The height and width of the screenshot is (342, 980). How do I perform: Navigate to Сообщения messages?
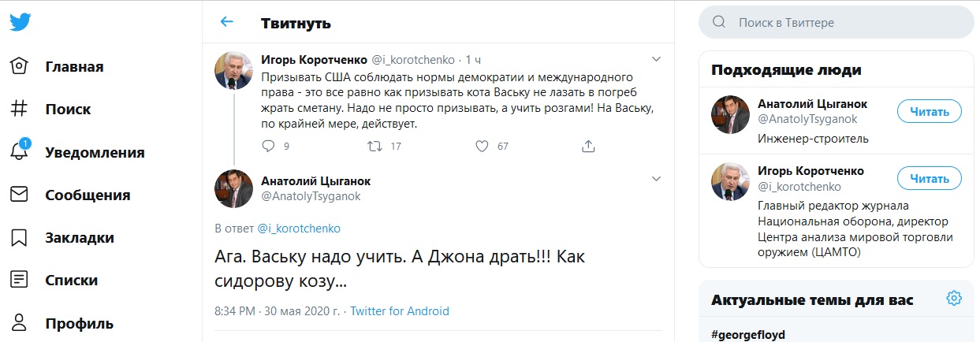pos(88,195)
